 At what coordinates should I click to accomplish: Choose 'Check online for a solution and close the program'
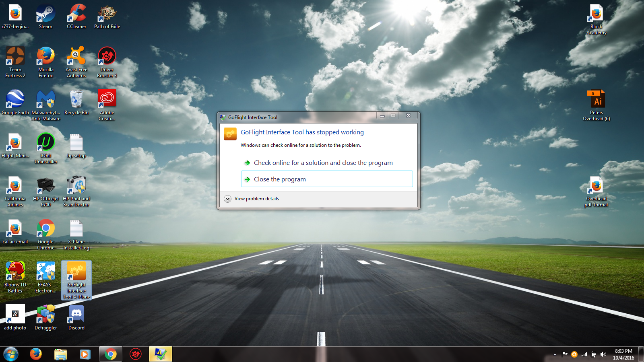pyautogui.click(x=323, y=163)
